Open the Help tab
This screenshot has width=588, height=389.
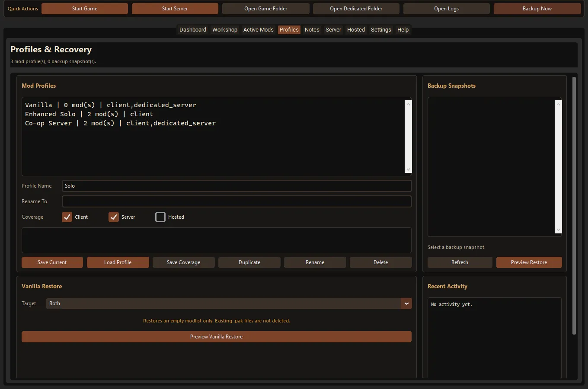click(x=403, y=30)
